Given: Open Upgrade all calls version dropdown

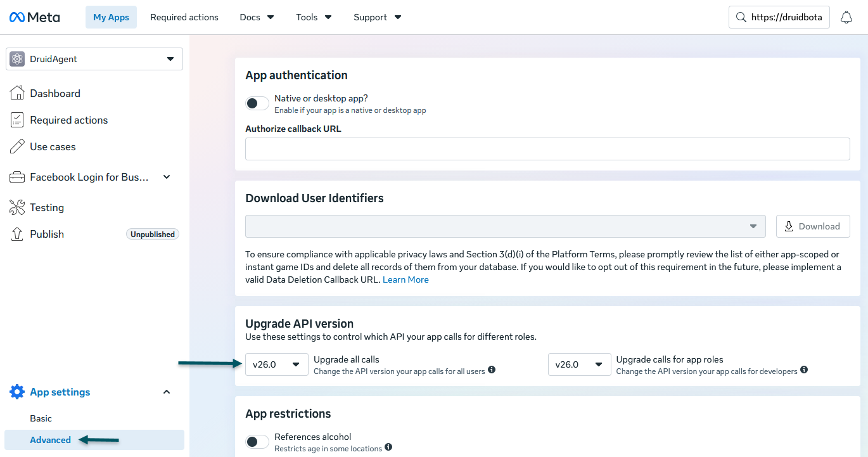Looking at the screenshot, I should click(x=277, y=364).
